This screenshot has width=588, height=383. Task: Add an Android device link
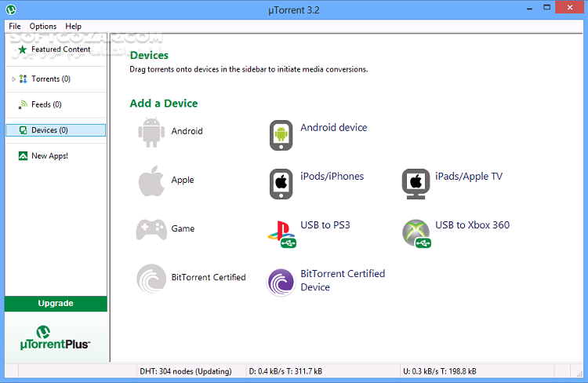pyautogui.click(x=333, y=128)
